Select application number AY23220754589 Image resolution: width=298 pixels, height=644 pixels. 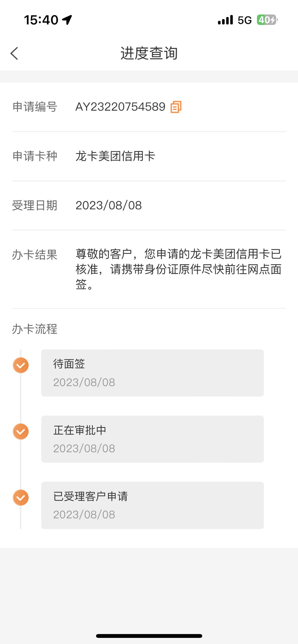pos(120,107)
